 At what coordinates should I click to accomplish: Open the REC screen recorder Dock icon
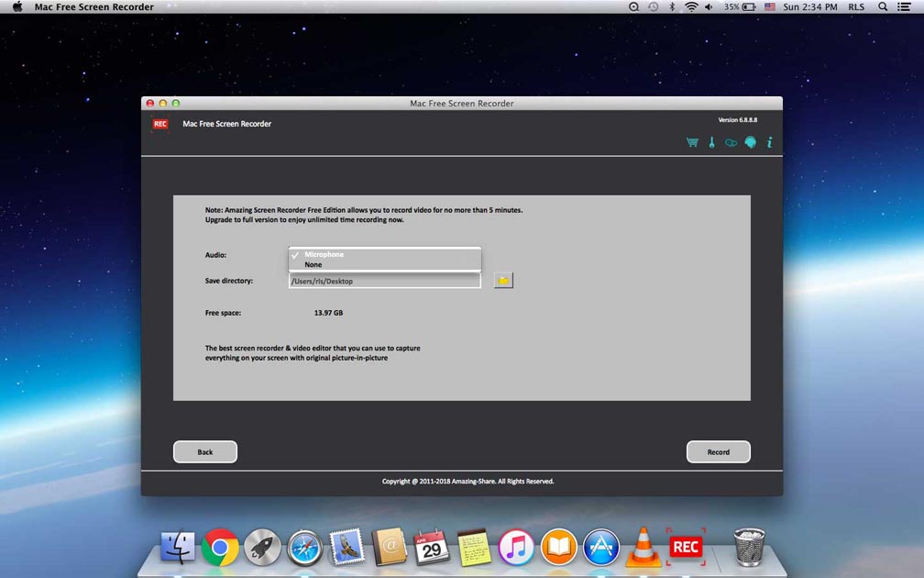pyautogui.click(x=685, y=547)
